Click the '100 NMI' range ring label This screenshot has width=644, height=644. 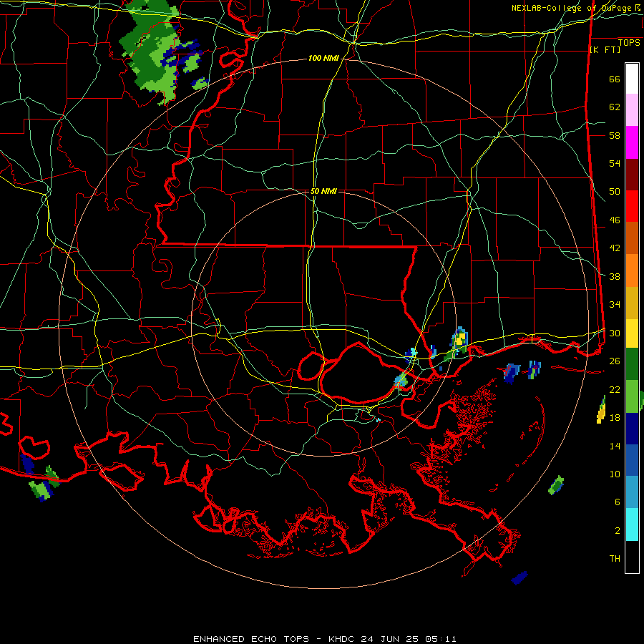323,59
